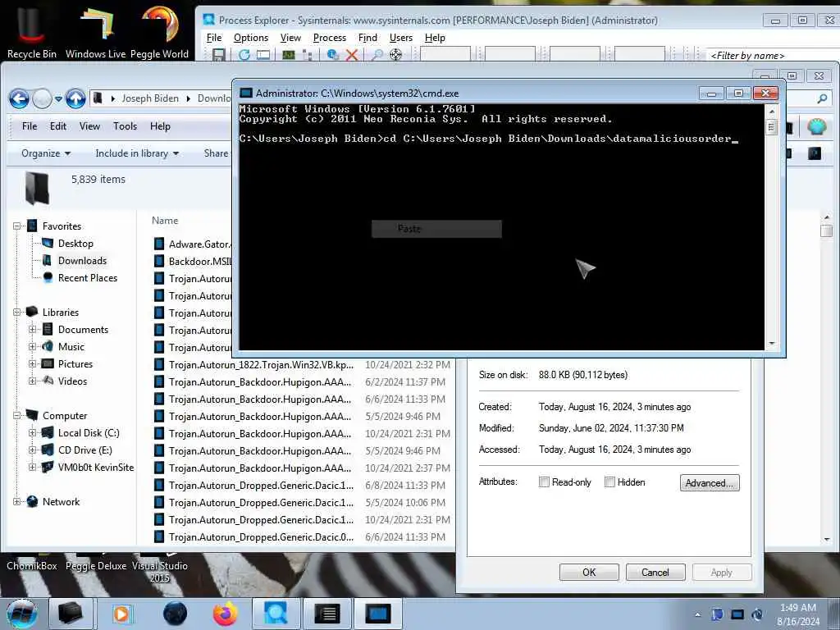Click the Save icon in Process Explorer toolbar
Viewport: 840px width, 630px height.
coord(218,55)
